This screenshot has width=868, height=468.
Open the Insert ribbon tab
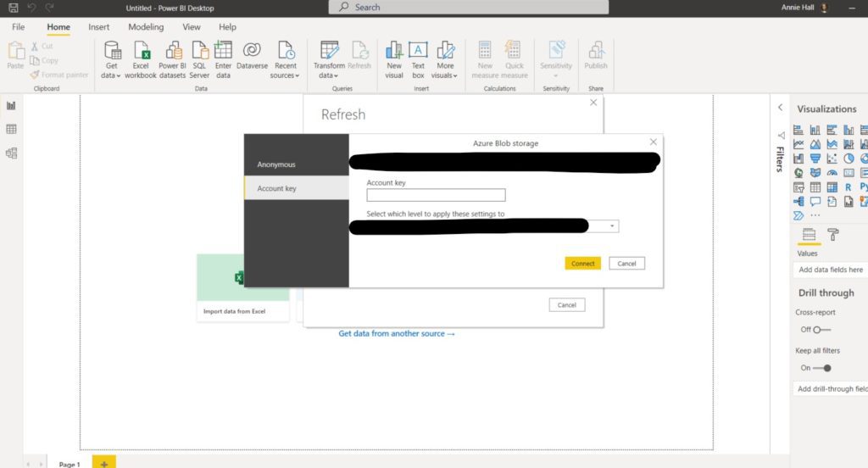(98, 26)
